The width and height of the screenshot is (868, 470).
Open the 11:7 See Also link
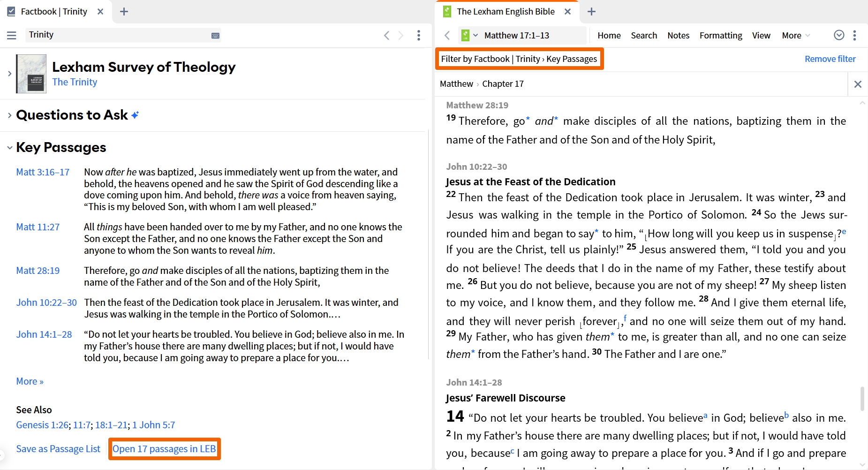[82, 425]
